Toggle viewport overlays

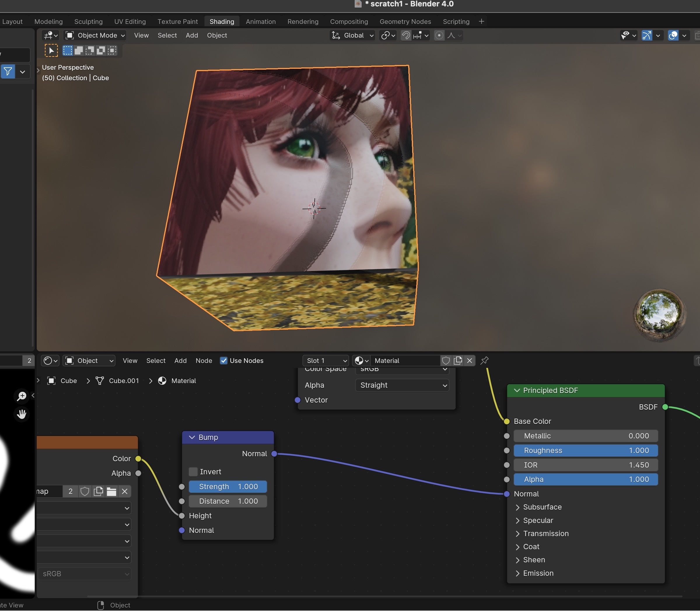coord(673,36)
